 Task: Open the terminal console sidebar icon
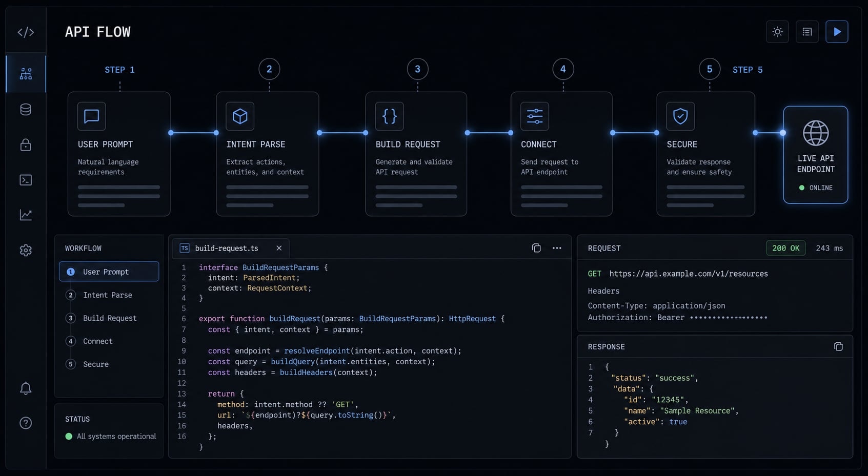(x=26, y=180)
